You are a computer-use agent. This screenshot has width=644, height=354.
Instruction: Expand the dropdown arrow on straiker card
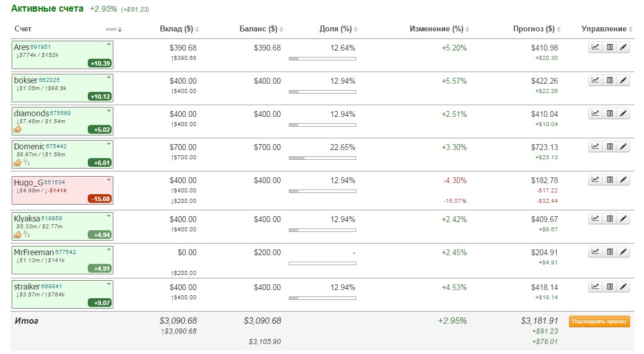pyautogui.click(x=108, y=284)
